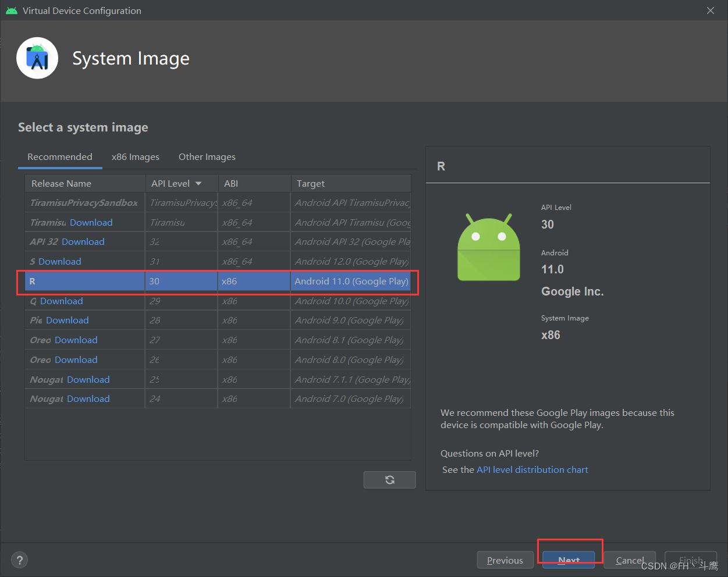The height and width of the screenshot is (577, 728).
Task: Click API level 28 cell
Action: (182, 320)
